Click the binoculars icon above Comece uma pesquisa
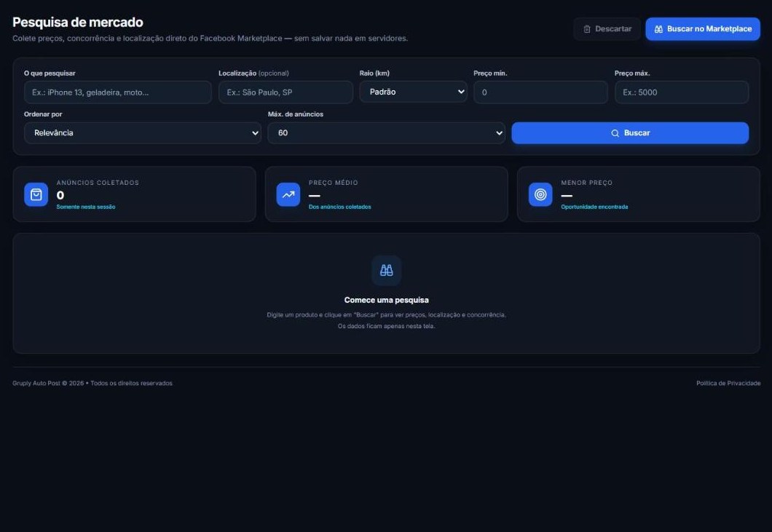Viewport: 772px width, 532px height. click(x=387, y=270)
